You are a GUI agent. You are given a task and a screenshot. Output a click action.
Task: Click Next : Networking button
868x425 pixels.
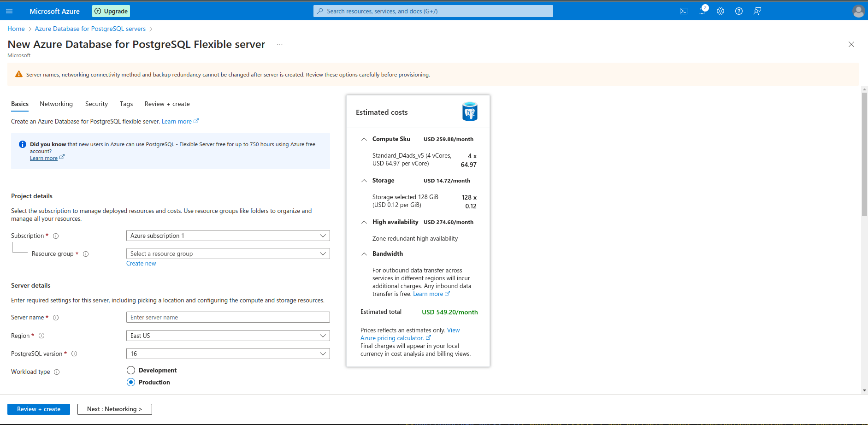(115, 409)
